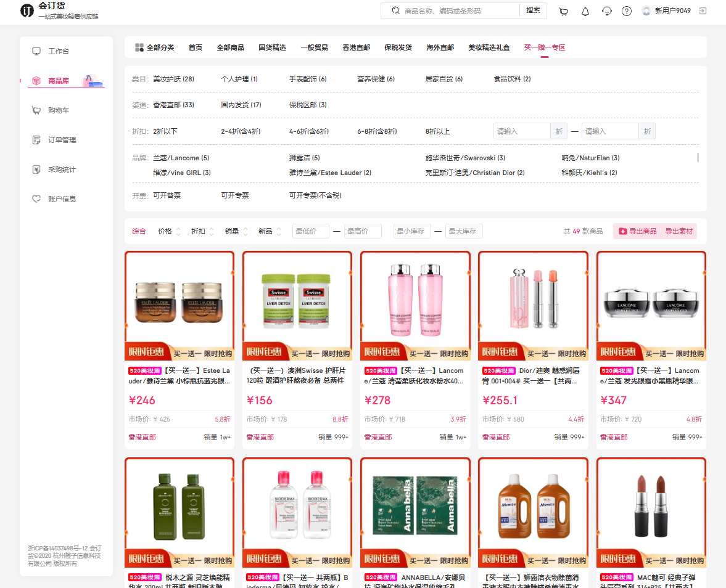Filter by channel 保税区邮 (3)
This screenshot has width=726, height=588.
click(308, 105)
